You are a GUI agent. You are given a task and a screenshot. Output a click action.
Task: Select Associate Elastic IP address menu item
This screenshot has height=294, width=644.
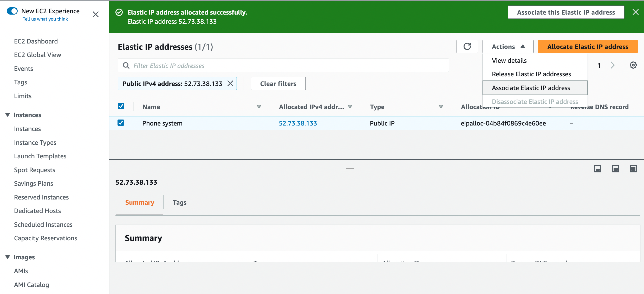pyautogui.click(x=535, y=88)
